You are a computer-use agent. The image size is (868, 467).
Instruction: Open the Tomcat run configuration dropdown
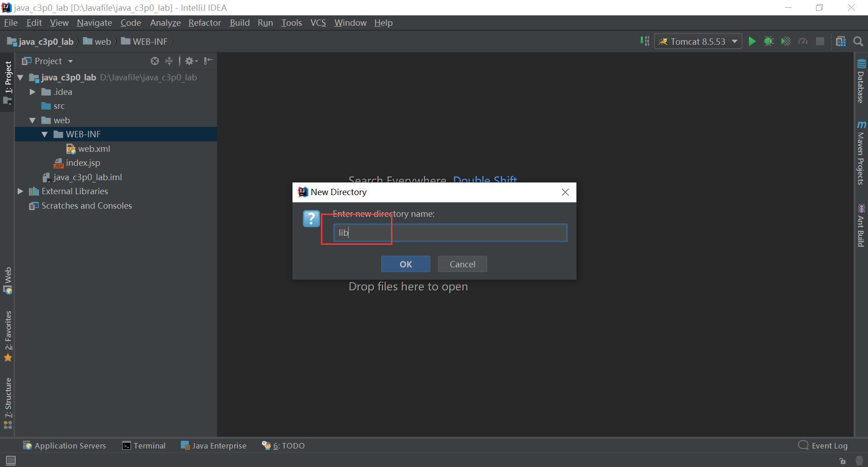pyautogui.click(x=734, y=41)
